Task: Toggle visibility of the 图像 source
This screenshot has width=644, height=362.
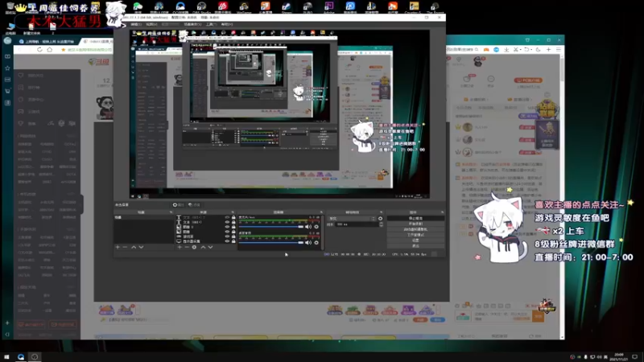Action: point(227,232)
